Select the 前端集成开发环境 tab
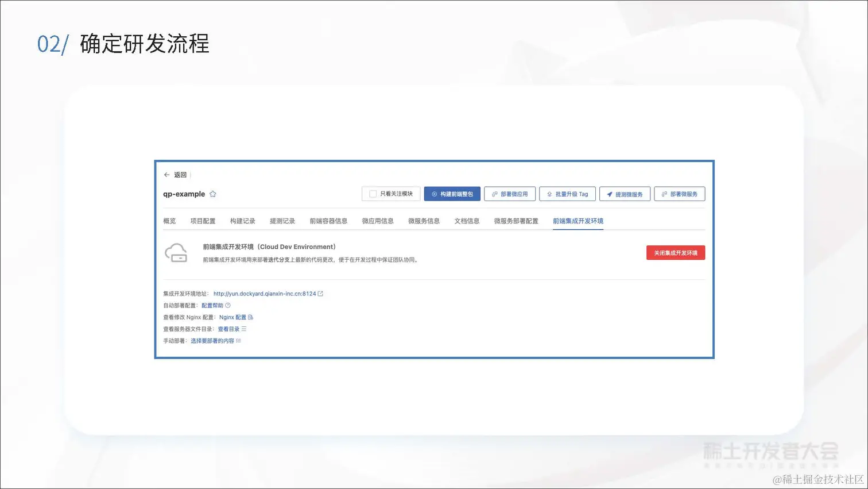The height and width of the screenshot is (489, 868). pos(578,221)
